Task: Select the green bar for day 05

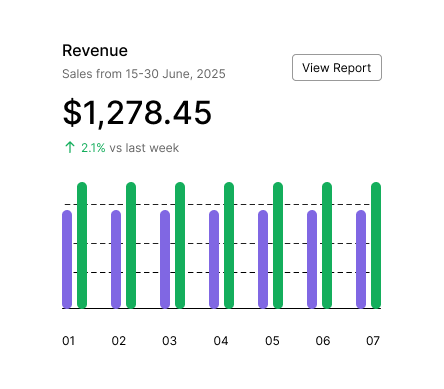Action: tap(278, 245)
